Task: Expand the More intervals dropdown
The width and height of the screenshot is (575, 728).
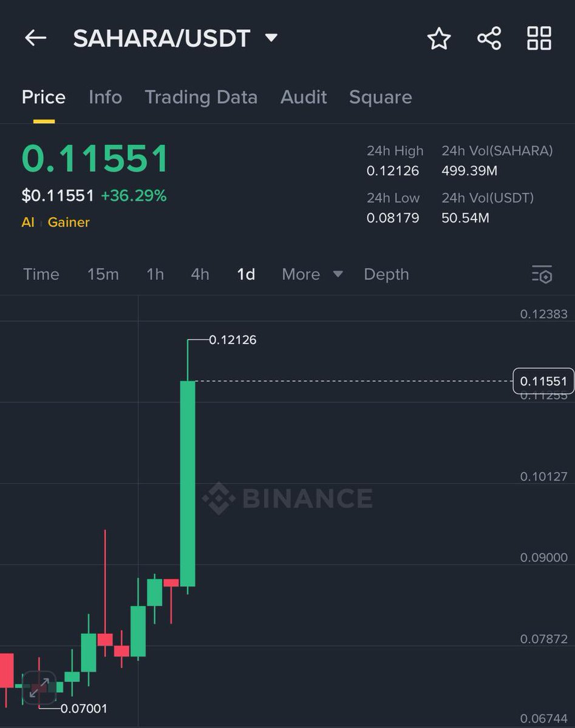Action: 312,274
